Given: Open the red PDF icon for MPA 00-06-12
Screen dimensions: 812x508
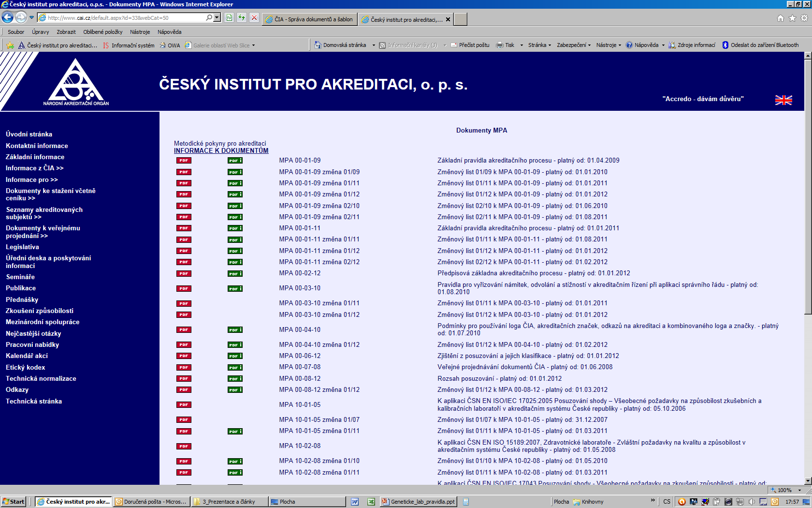Looking at the screenshot, I should coord(184,356).
